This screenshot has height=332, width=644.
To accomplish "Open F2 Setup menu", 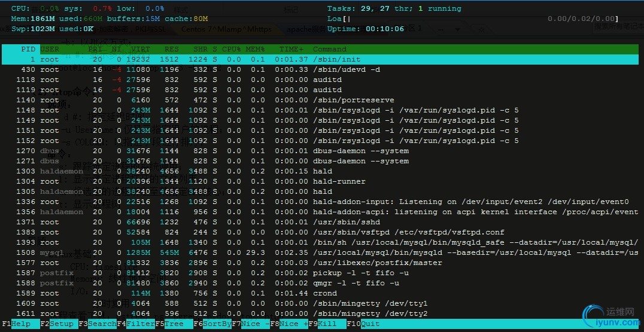I will click(59, 324).
